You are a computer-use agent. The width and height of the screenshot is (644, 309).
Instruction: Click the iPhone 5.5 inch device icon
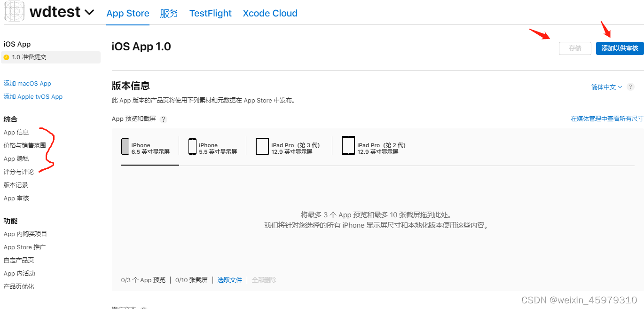tap(192, 146)
